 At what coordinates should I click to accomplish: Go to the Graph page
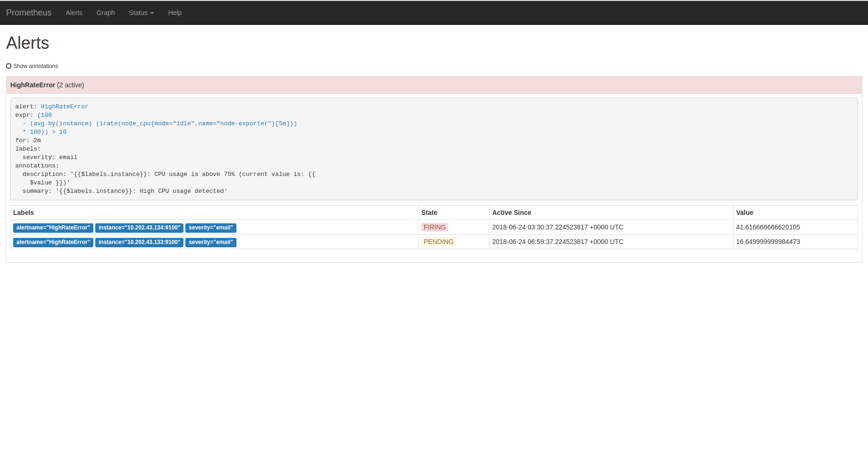pos(106,13)
